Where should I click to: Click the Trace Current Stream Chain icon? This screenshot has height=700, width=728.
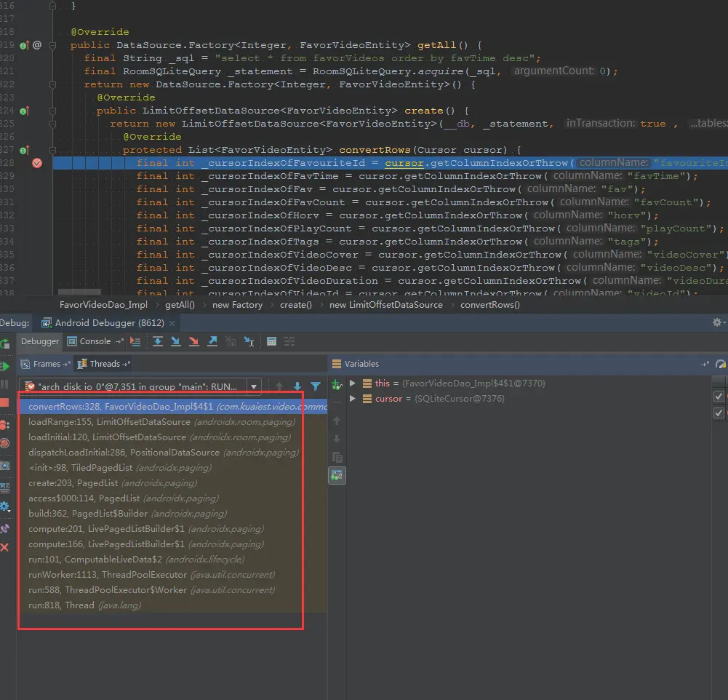[289, 341]
